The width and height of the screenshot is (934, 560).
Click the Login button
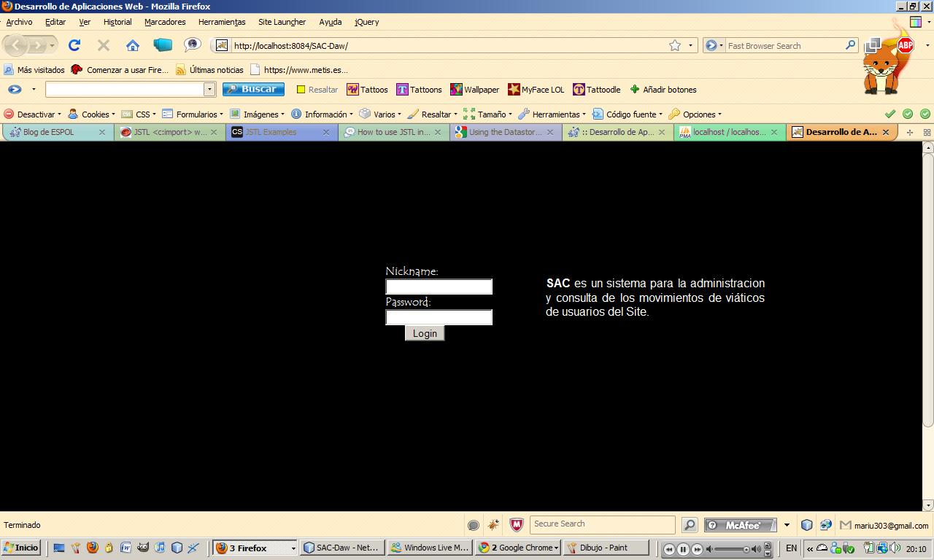pyautogui.click(x=425, y=333)
